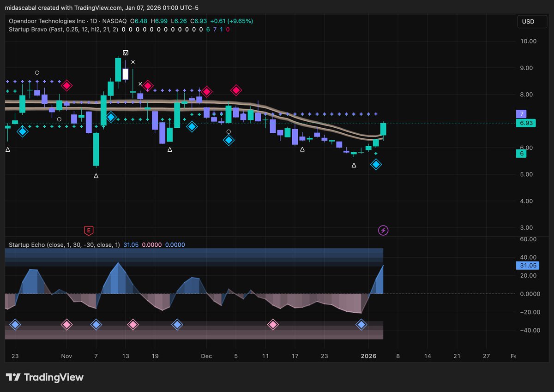This screenshot has height=392, width=554.
Task: Click the Nov date label on time axis
Action: 66,356
